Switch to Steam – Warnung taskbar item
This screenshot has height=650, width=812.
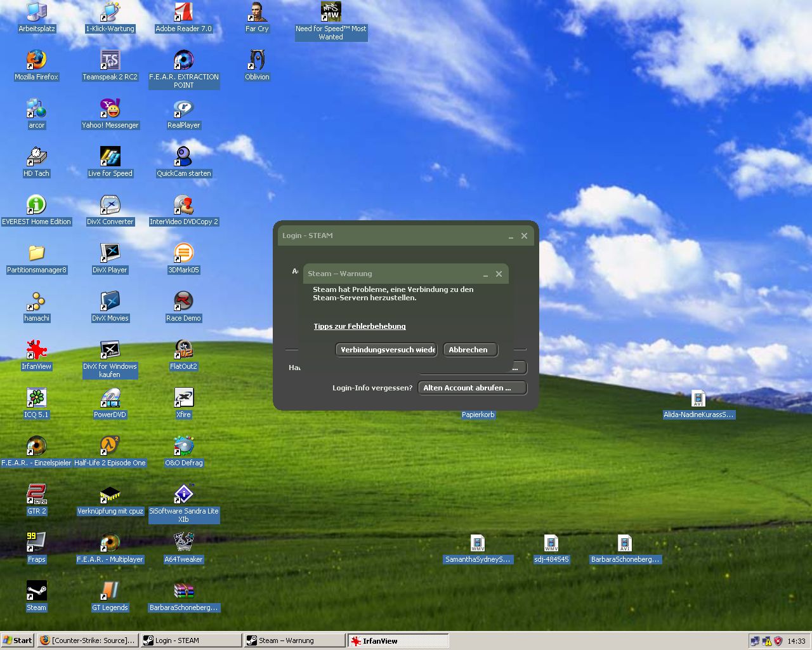[x=294, y=640]
